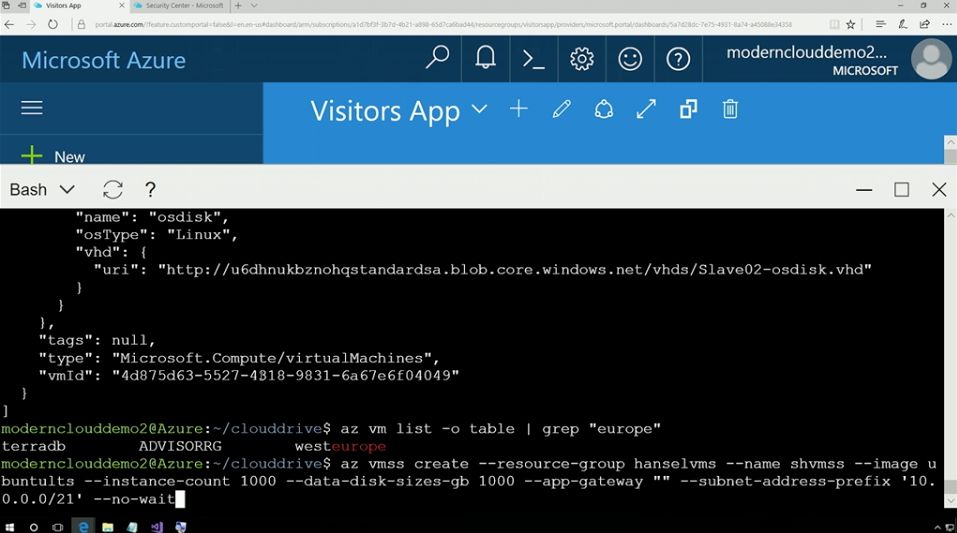Launch Cloud Shell from the header
Image resolution: width=957 pixels, height=533 pixels.
[x=533, y=59]
